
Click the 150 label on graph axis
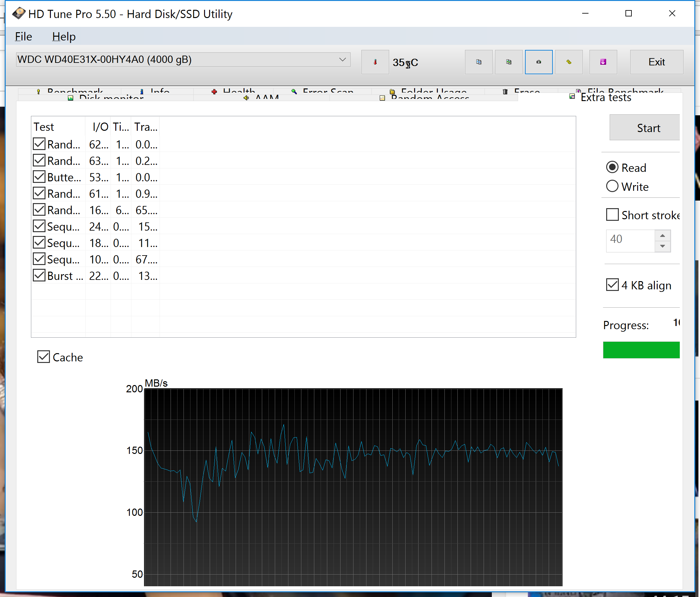coord(135,450)
